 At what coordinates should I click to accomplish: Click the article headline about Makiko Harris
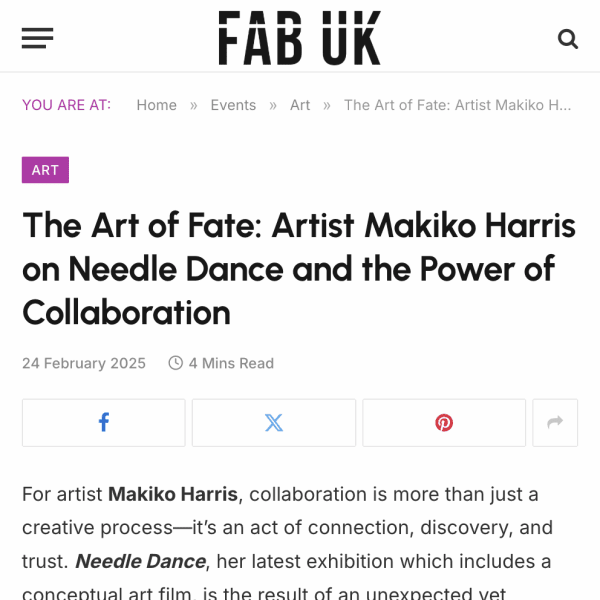click(x=299, y=269)
